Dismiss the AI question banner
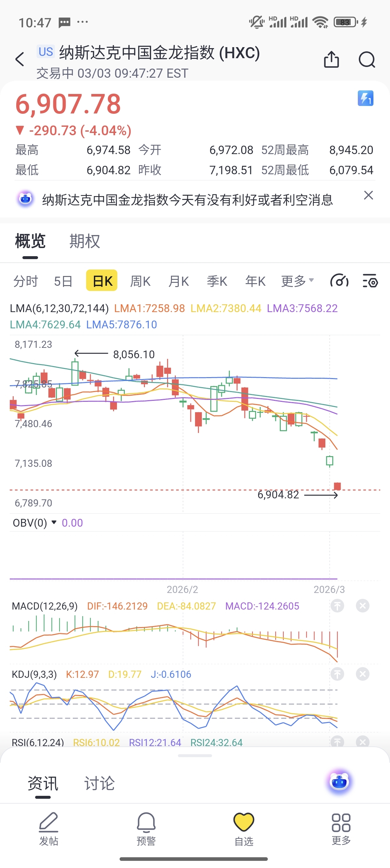The image size is (390, 868). pyautogui.click(x=369, y=195)
